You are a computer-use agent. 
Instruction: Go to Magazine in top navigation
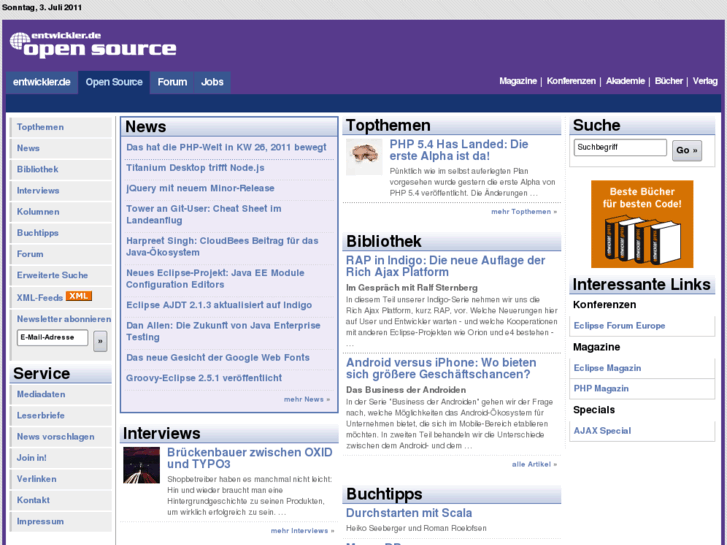click(518, 81)
